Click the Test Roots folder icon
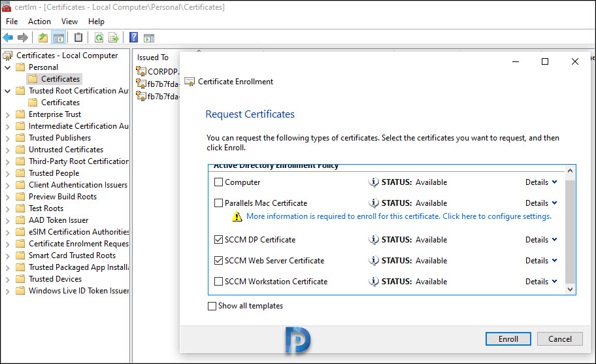Image resolution: width=596 pixels, height=364 pixels. pyautogui.click(x=20, y=208)
